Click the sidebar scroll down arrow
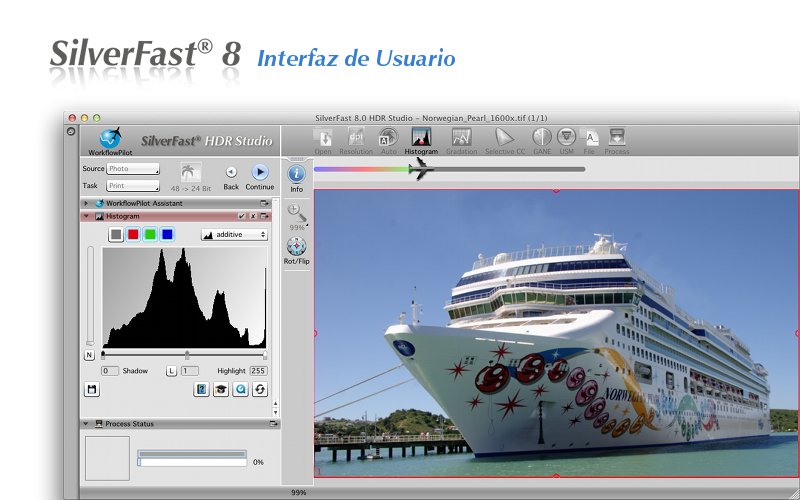Screen dimensions: 800x500 (x=276, y=412)
